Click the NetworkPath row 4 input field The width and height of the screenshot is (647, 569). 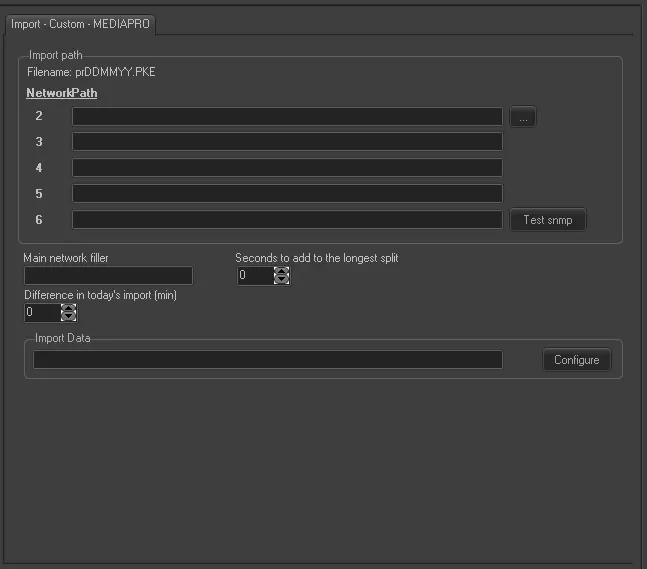[x=287, y=168]
